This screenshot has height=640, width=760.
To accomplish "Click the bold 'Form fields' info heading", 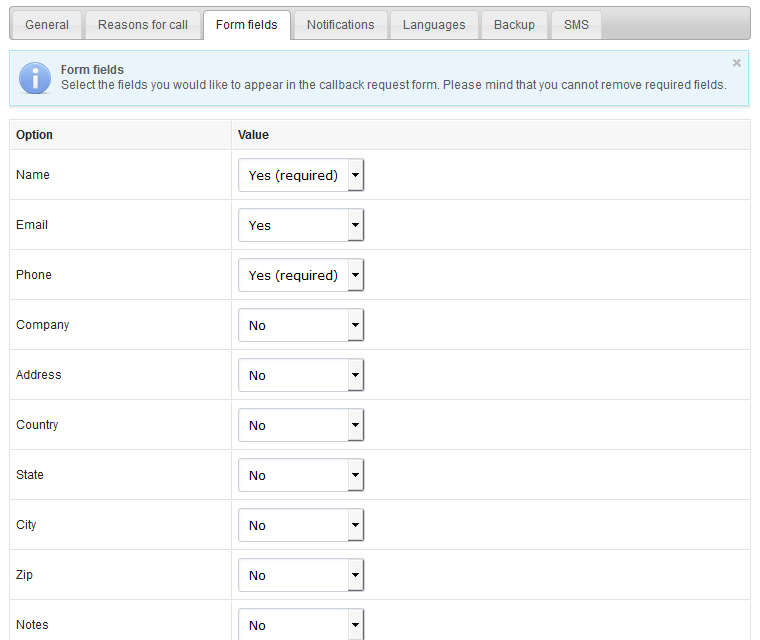I will [x=92, y=70].
